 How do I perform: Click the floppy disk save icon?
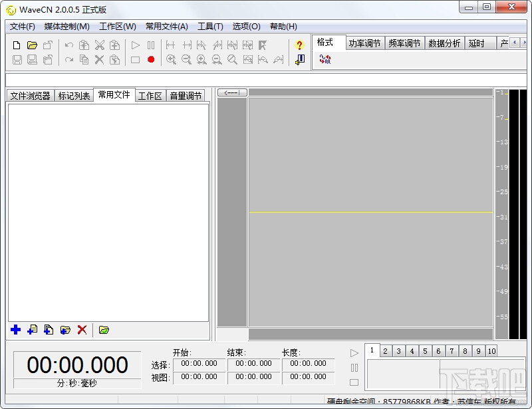[x=17, y=60]
